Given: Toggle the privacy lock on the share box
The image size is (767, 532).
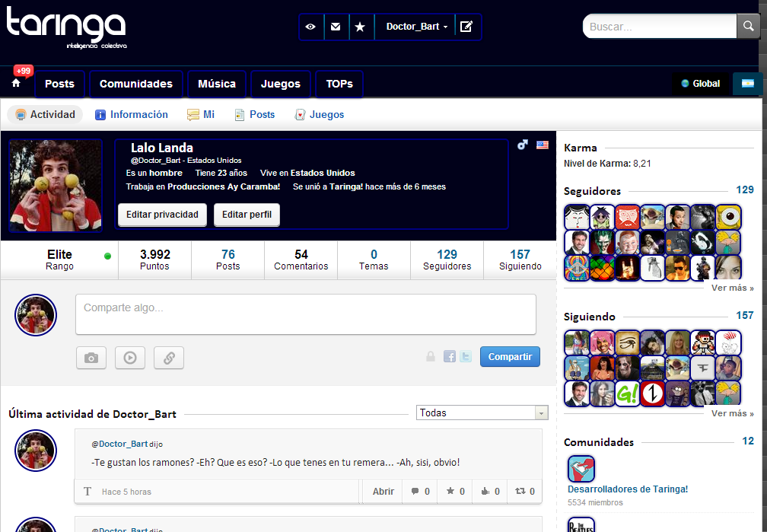Looking at the screenshot, I should point(431,356).
